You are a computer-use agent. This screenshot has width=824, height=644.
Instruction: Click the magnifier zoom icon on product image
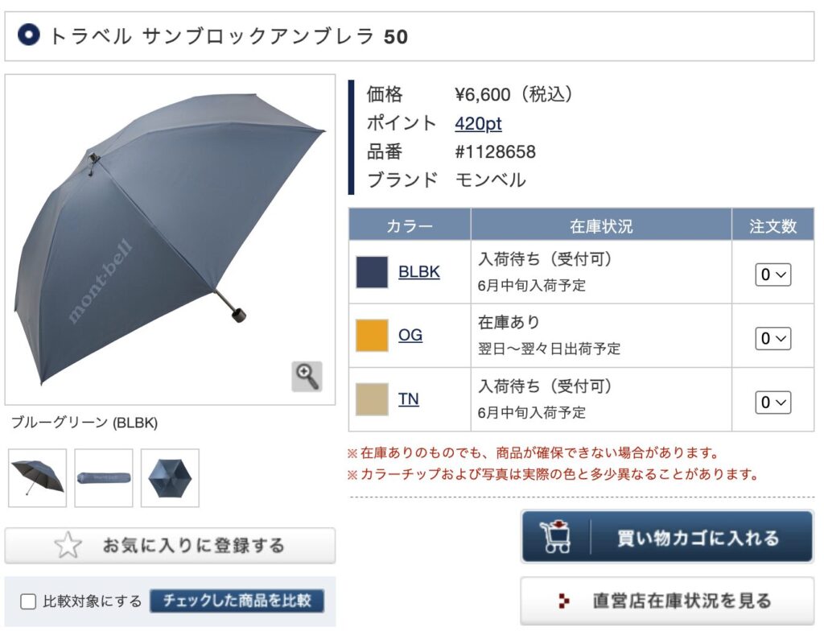pos(307,376)
